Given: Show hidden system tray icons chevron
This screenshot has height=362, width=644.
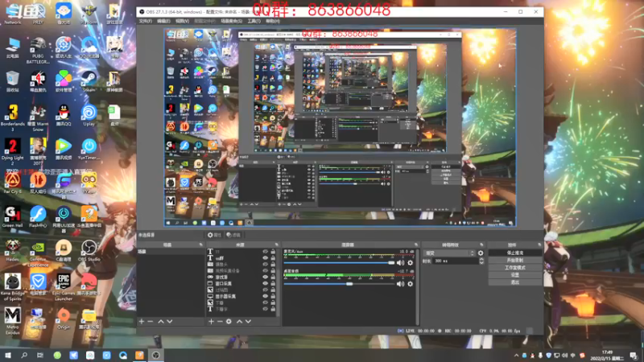Looking at the screenshot, I should point(516,356).
